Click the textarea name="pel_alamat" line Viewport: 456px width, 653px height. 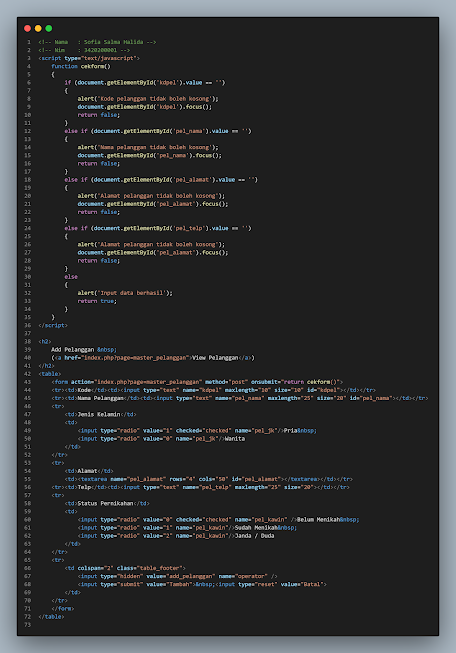(x=209, y=479)
